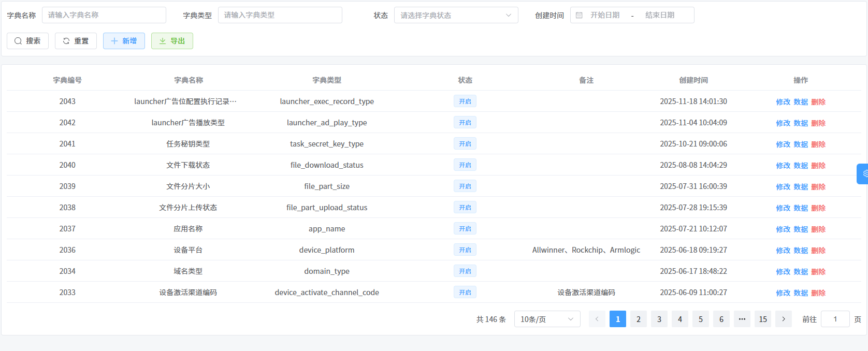The width and height of the screenshot is (868, 351).
Task: Click the 2025-11-18 14:01:30 timestamp
Action: pyautogui.click(x=693, y=101)
